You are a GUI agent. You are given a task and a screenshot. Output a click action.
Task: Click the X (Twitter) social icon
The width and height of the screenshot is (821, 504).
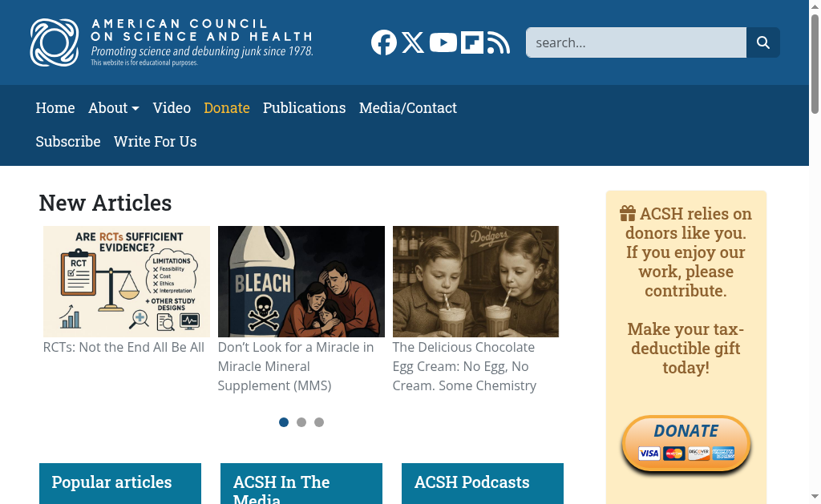(413, 42)
